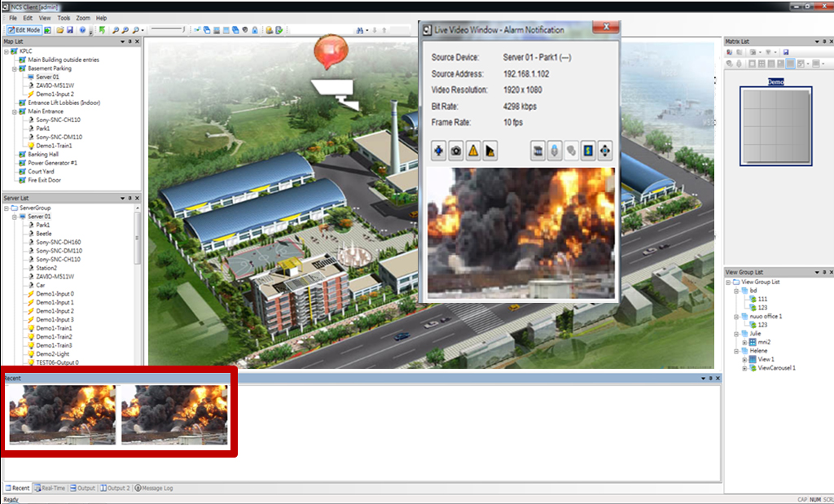Pin the Map List panel

[x=129, y=42]
